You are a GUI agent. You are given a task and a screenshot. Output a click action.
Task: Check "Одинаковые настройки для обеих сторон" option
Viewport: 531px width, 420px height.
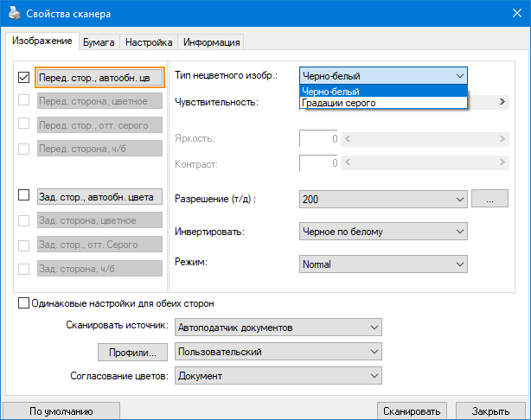pos(23,303)
